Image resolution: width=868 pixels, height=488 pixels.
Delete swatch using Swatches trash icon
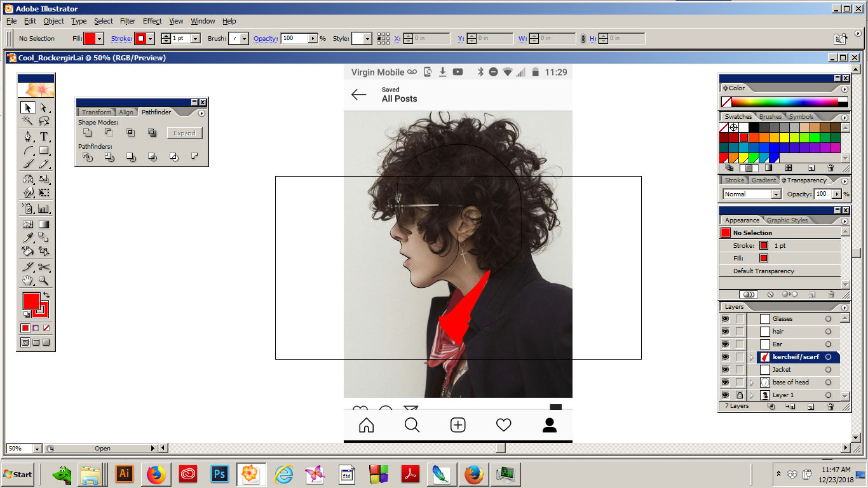[x=831, y=168]
